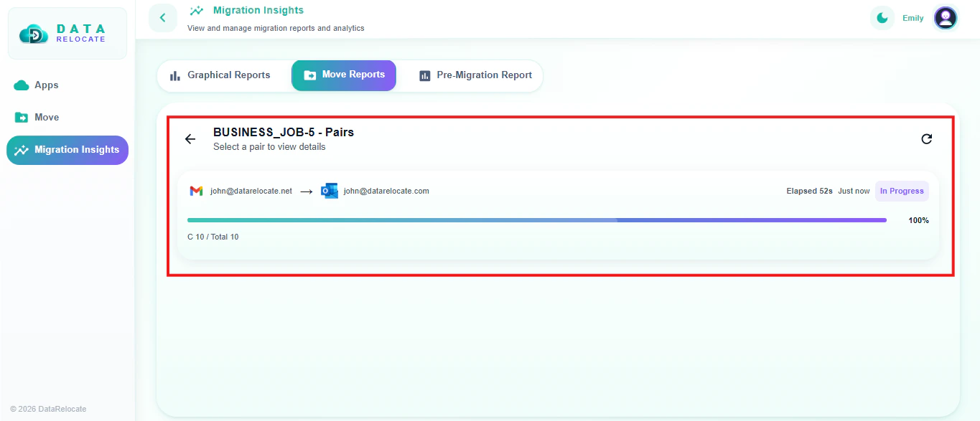This screenshot has width=980, height=421.
Task: Click the In Progress status badge
Action: (x=902, y=191)
